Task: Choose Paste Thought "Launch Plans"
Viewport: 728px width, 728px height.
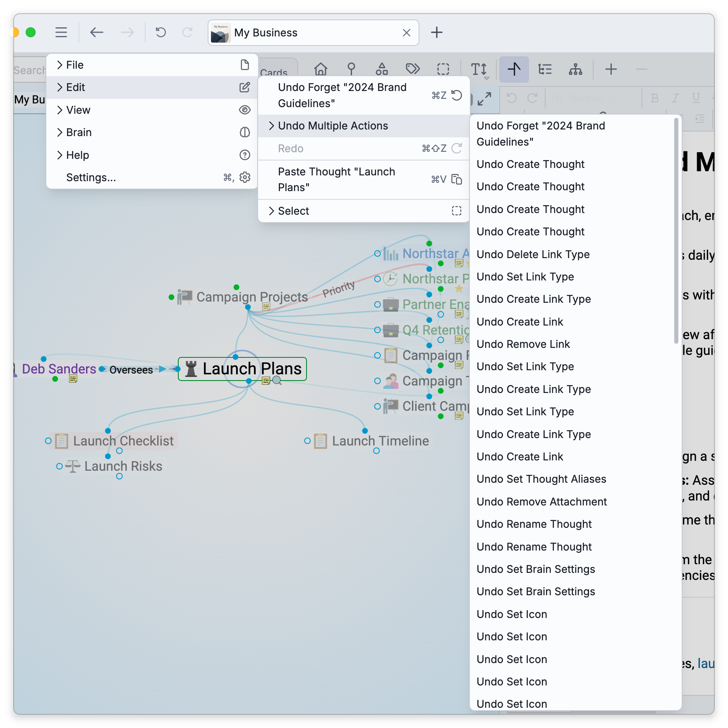Action: coord(364,180)
